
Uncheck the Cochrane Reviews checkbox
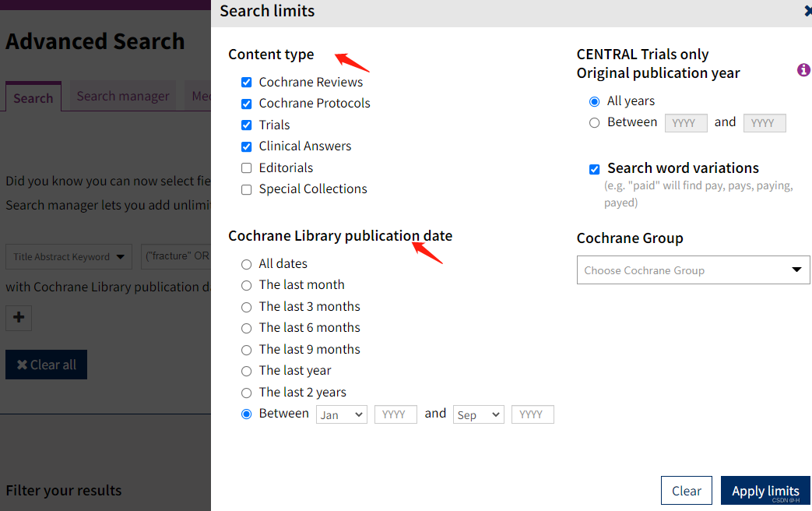[x=247, y=83]
